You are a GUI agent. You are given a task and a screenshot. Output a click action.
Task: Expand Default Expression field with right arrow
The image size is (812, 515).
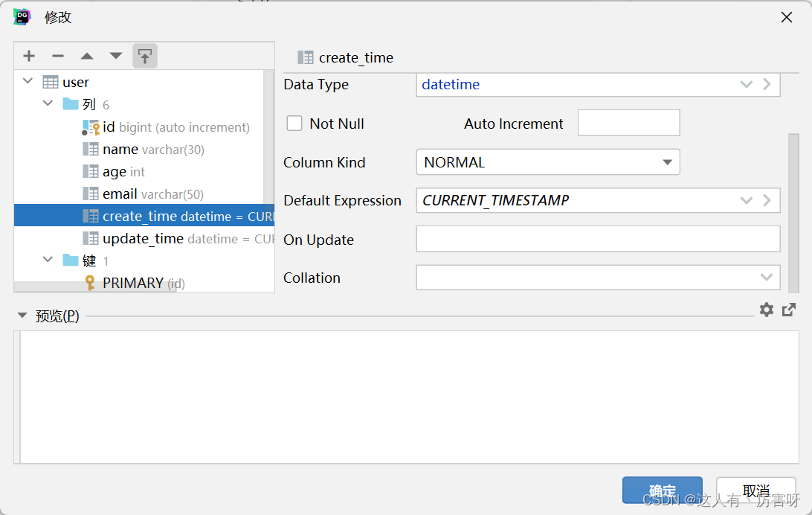767,200
